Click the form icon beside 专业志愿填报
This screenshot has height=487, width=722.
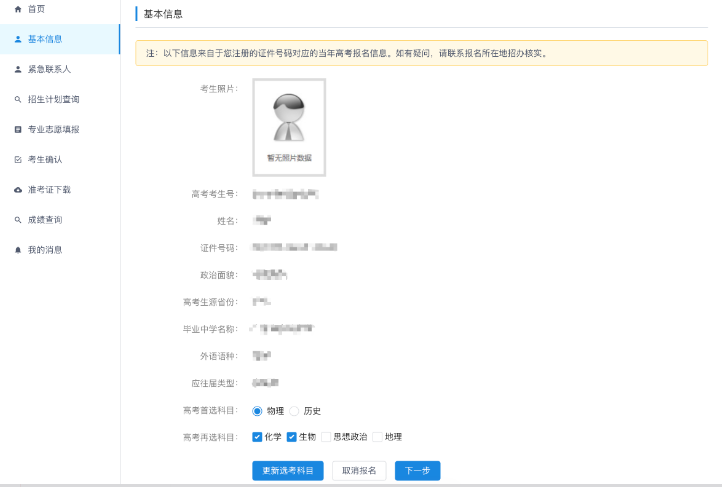tap(18, 129)
